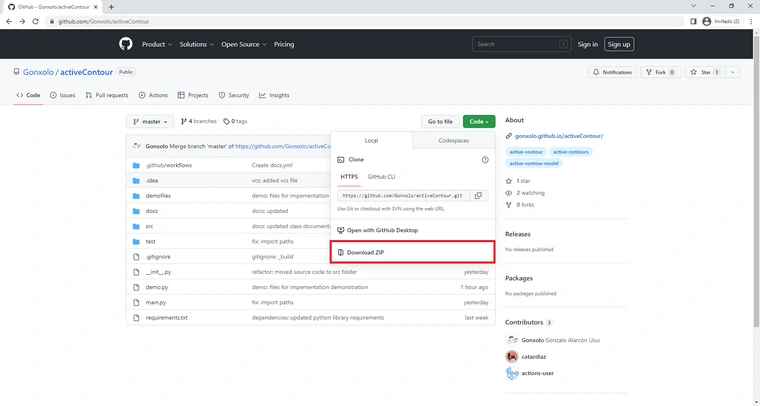This screenshot has width=760, height=406.
Task: Expand the Product menu in header
Action: (157, 44)
